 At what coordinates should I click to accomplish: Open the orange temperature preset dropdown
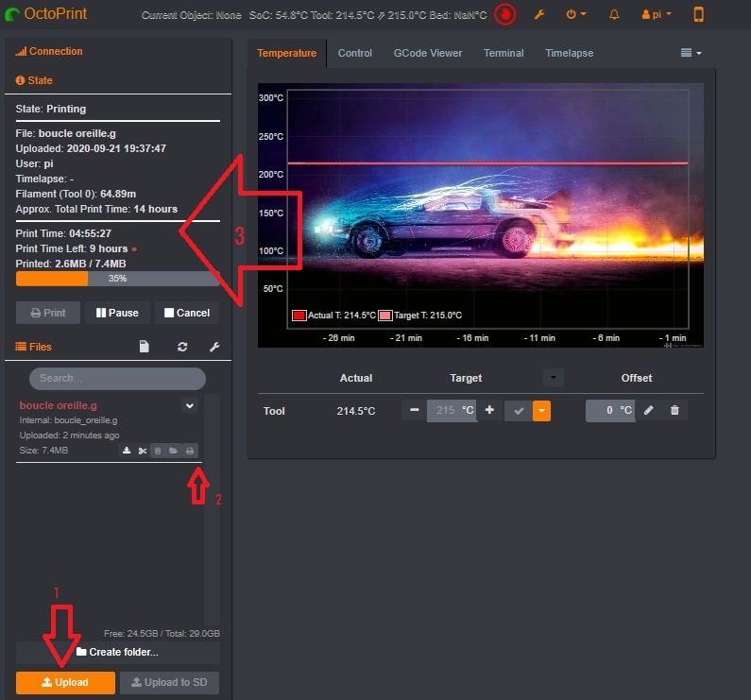[x=541, y=411]
